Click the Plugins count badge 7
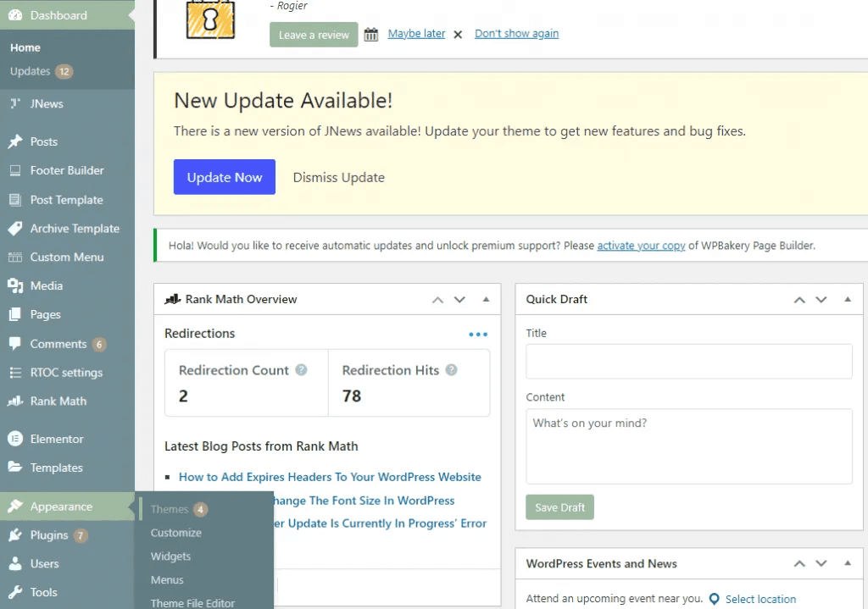This screenshot has width=868, height=609. coord(81,535)
